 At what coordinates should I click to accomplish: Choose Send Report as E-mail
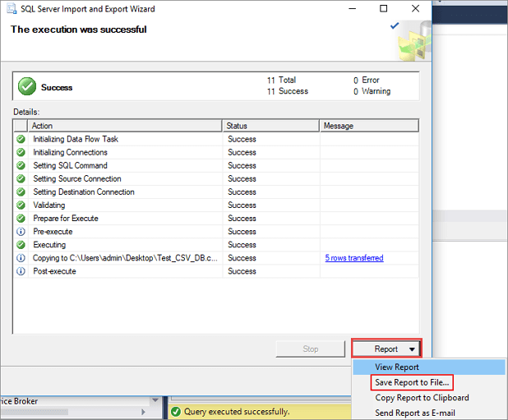pyautogui.click(x=415, y=413)
